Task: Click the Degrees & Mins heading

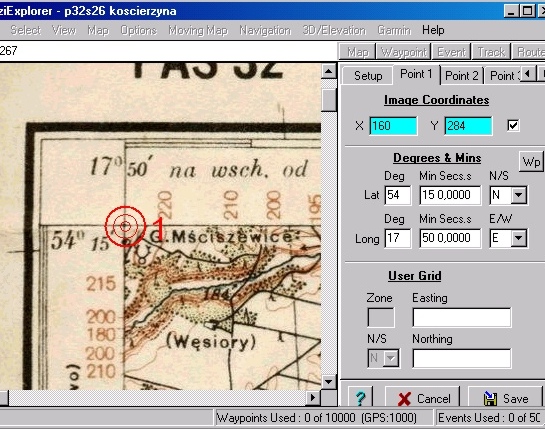Action: 437,158
